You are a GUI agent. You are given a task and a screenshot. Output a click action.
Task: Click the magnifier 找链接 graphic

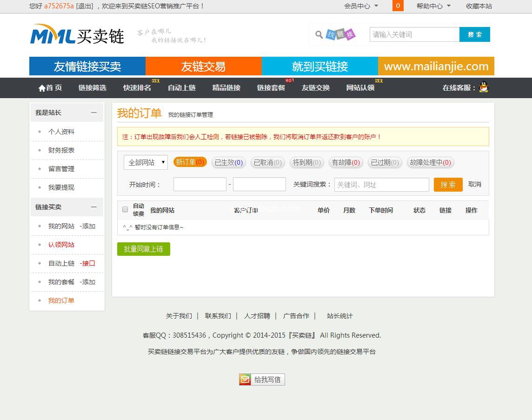[x=336, y=34]
